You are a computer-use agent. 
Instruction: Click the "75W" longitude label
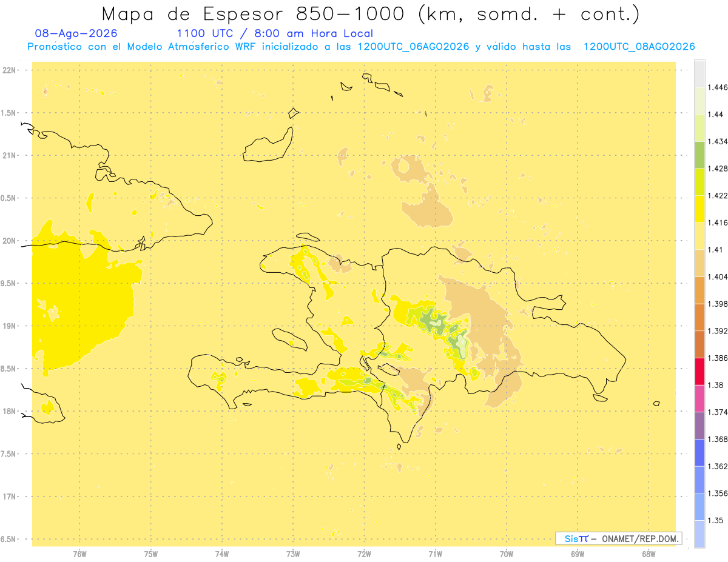tap(150, 554)
